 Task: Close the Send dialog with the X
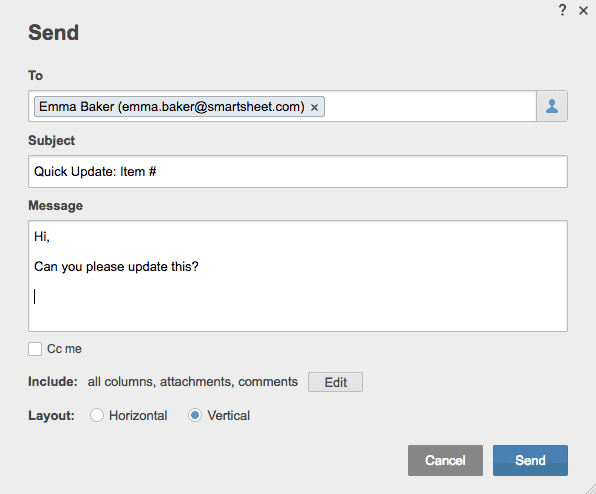(583, 11)
